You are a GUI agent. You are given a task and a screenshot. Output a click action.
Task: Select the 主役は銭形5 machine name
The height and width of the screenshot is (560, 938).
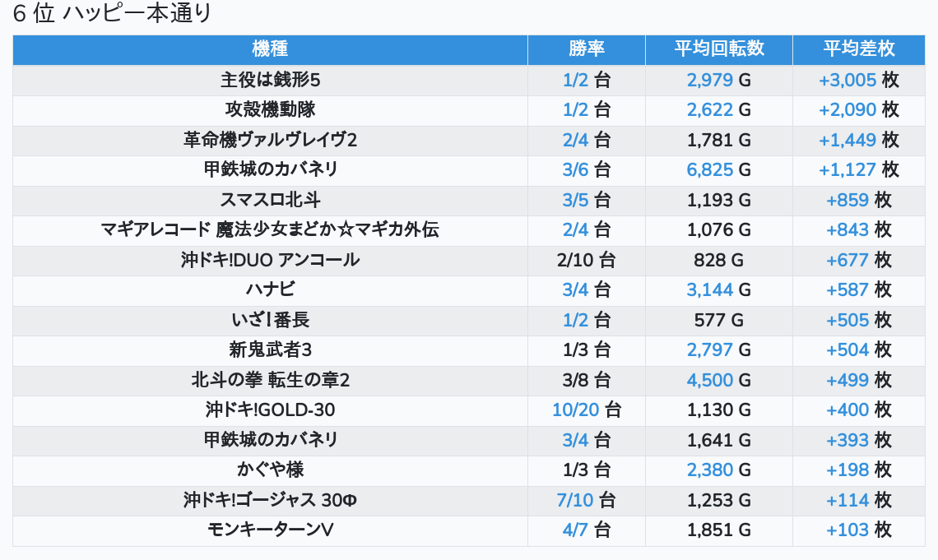(x=270, y=81)
